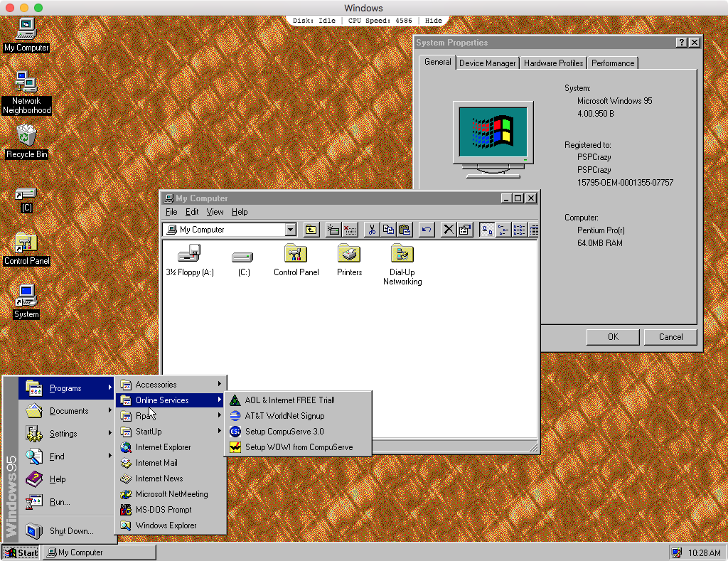Open Help from the Start menu
This screenshot has width=728, height=561.
point(67,479)
